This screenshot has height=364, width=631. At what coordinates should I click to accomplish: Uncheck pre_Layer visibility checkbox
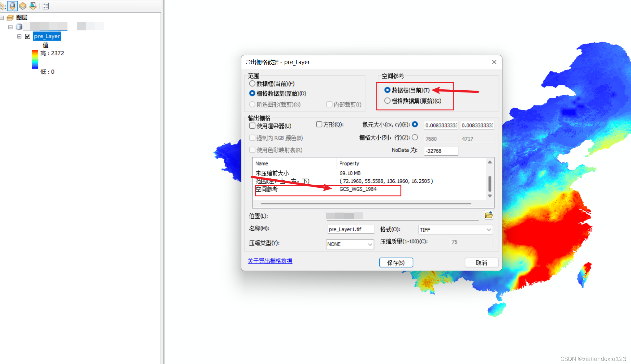pos(28,36)
